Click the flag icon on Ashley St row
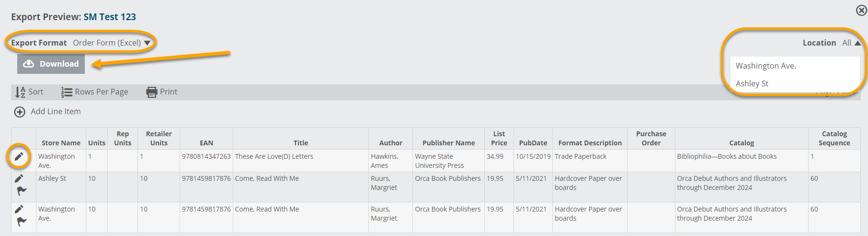 click(x=22, y=191)
